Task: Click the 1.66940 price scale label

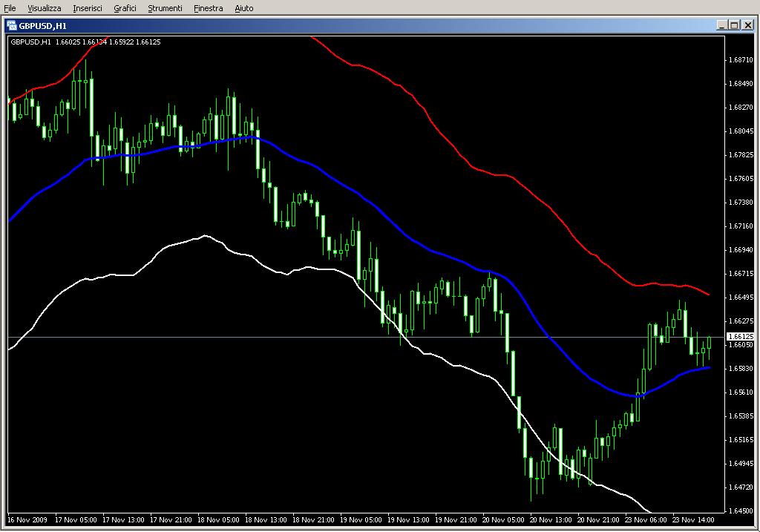Action: (x=741, y=249)
